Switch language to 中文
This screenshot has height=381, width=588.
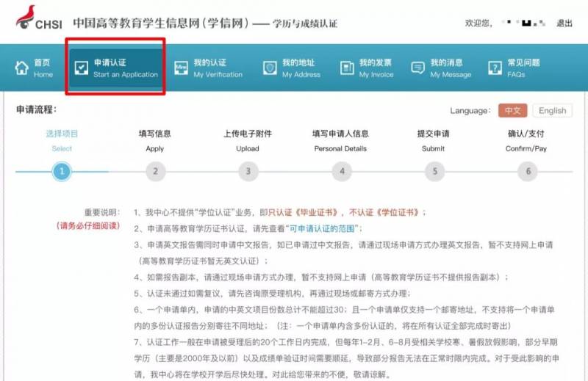[512, 111]
